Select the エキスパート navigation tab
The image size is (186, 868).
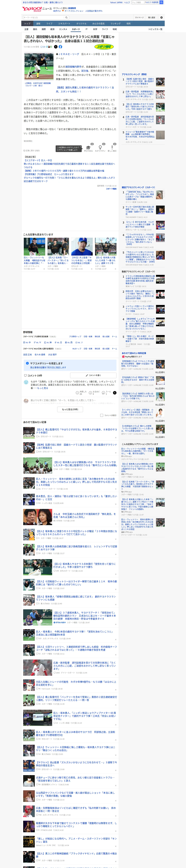[64, 24]
